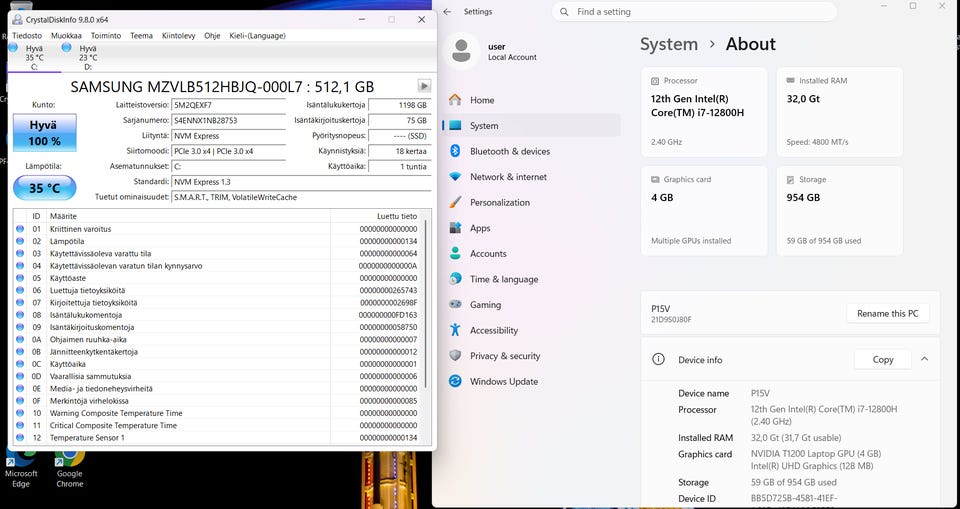Viewport: 960px width, 509px height.
Task: Select the Warning Composite Temperature Time row
Action: (218, 413)
